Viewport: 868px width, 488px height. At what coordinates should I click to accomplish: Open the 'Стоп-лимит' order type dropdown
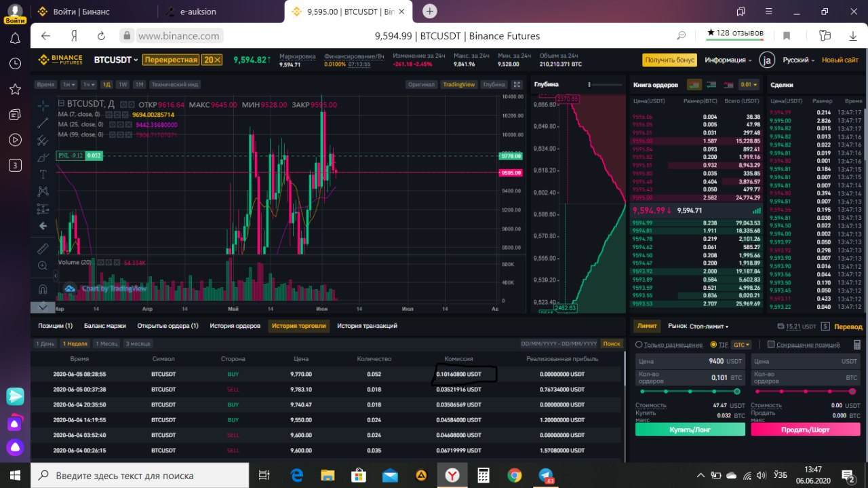pyautogui.click(x=710, y=326)
